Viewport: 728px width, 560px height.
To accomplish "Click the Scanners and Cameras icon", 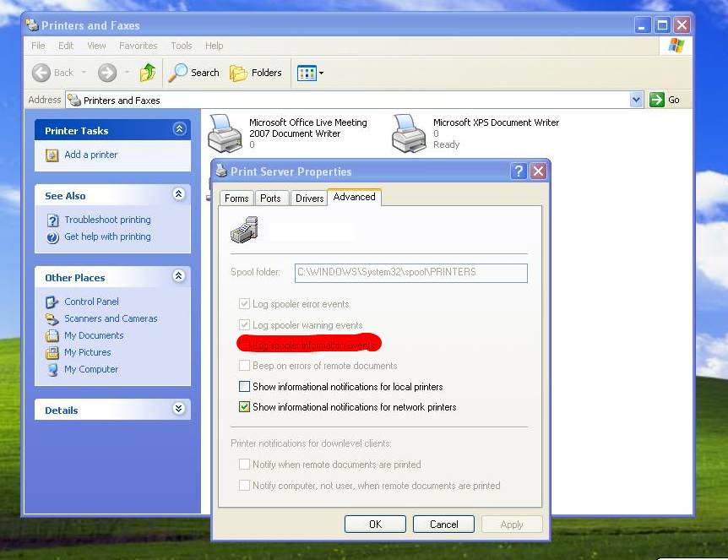I will pyautogui.click(x=52, y=319).
